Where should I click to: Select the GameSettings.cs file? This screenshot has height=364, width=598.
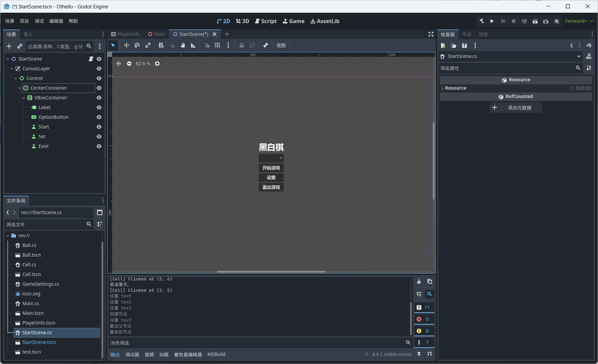click(40, 284)
